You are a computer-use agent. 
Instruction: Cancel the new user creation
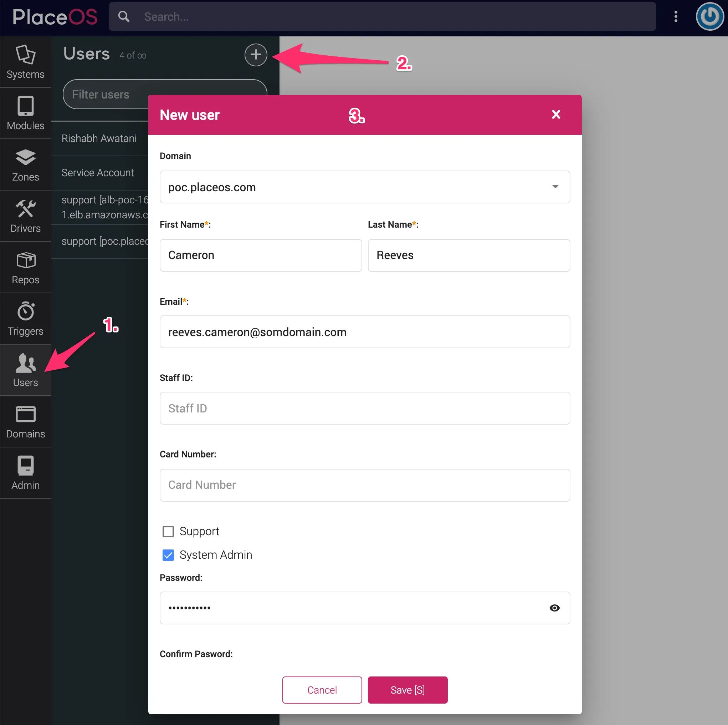coord(322,690)
